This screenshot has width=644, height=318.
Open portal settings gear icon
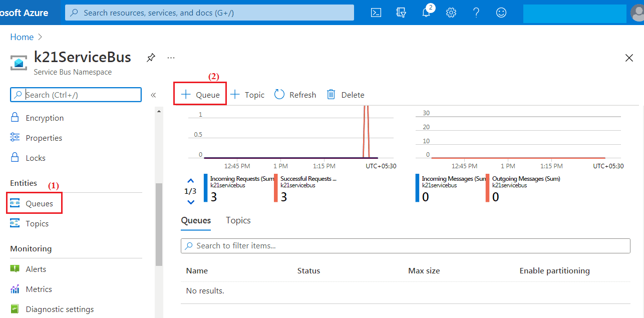451,13
